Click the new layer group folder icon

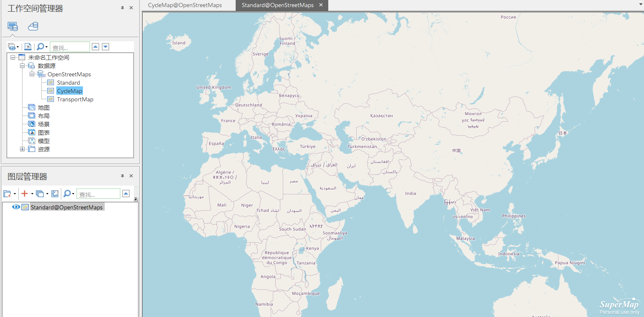(7, 194)
